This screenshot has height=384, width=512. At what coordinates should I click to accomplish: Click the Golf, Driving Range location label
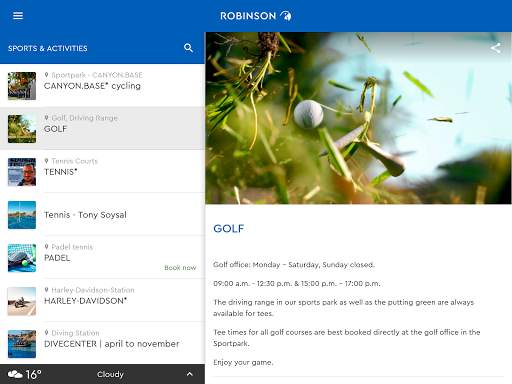[x=85, y=118]
